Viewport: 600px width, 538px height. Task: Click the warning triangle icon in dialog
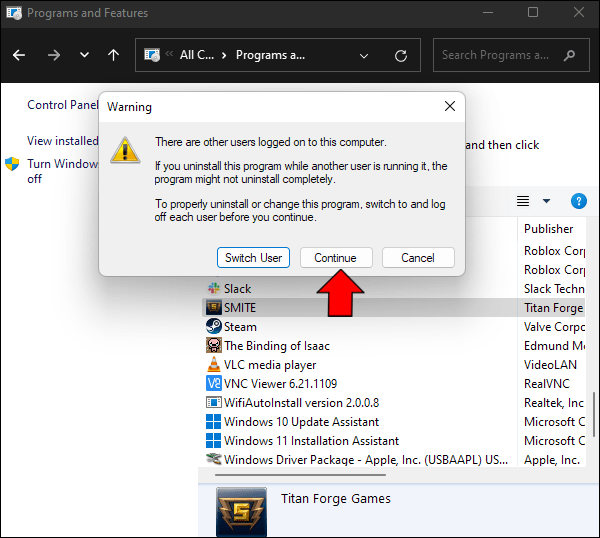point(125,150)
